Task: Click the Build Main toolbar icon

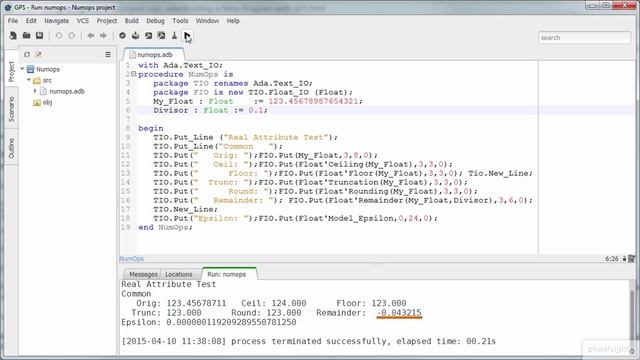Action: (x=149, y=36)
